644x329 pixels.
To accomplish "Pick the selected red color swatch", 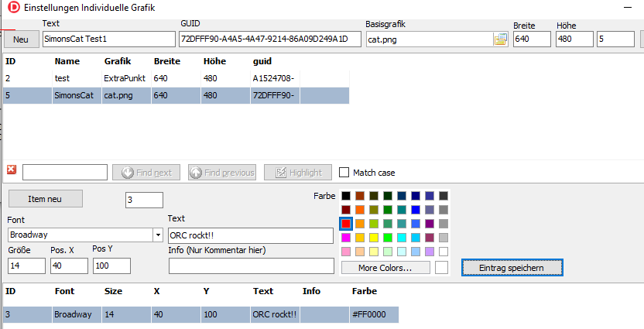I will tap(347, 224).
